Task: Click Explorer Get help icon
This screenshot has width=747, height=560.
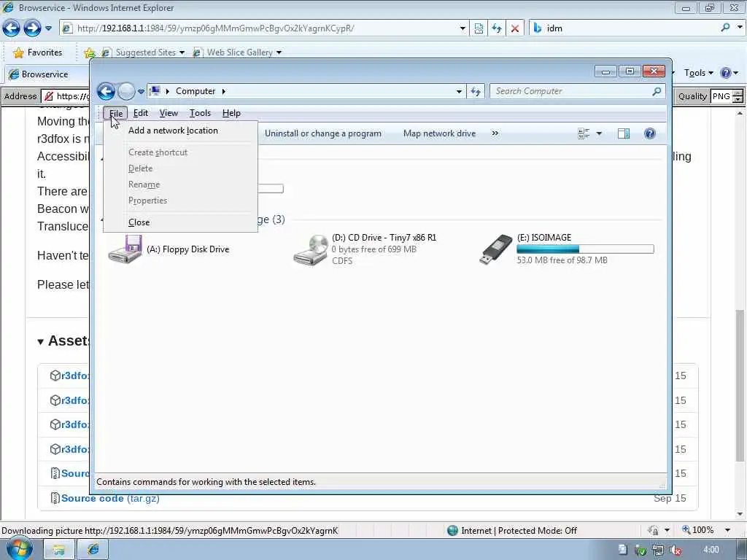Action: tap(650, 134)
